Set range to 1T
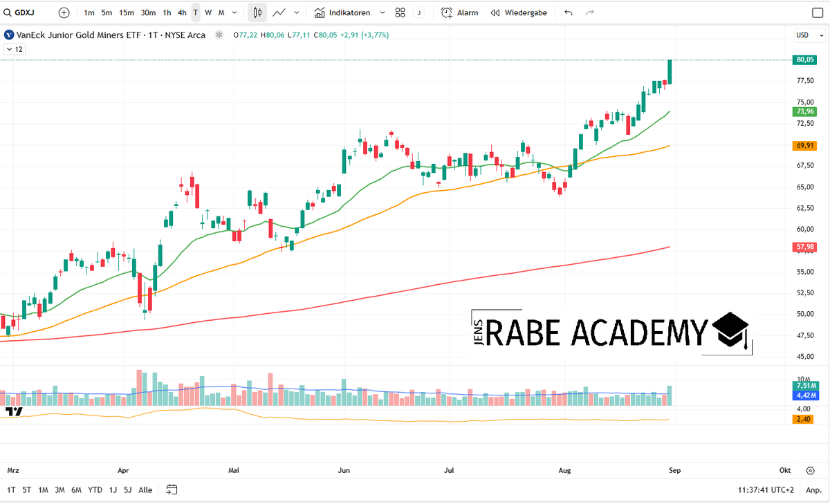830x504 pixels. [11, 489]
